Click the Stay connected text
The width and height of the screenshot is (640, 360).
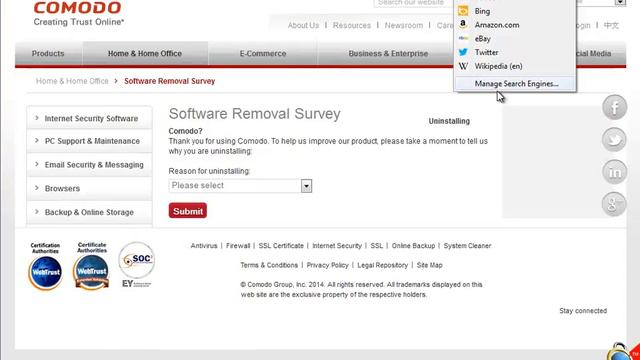coord(583,311)
